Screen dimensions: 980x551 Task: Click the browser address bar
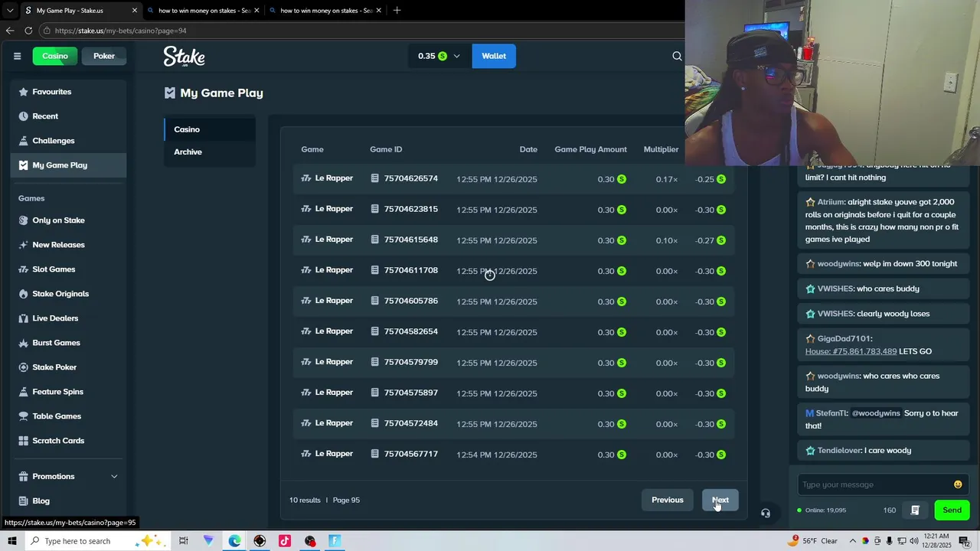coord(360,31)
